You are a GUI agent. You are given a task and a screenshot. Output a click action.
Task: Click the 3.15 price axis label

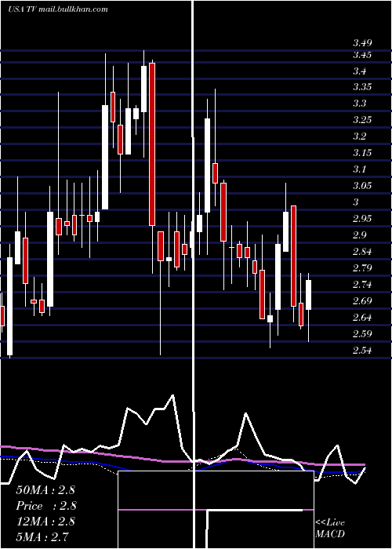(362, 153)
